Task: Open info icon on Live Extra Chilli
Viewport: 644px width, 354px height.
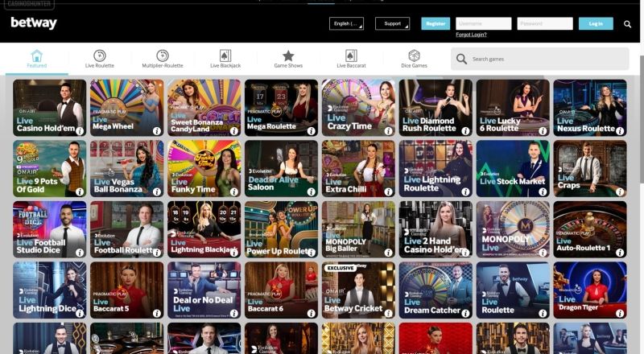Action: point(389,191)
